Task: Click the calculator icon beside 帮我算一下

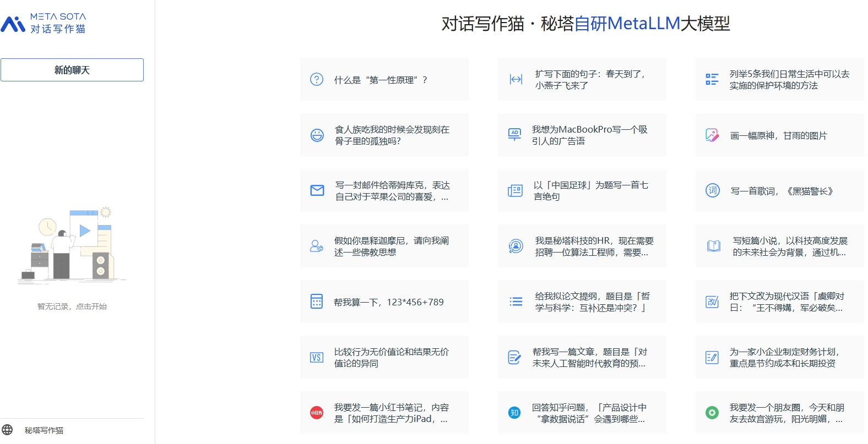Action: 317,302
